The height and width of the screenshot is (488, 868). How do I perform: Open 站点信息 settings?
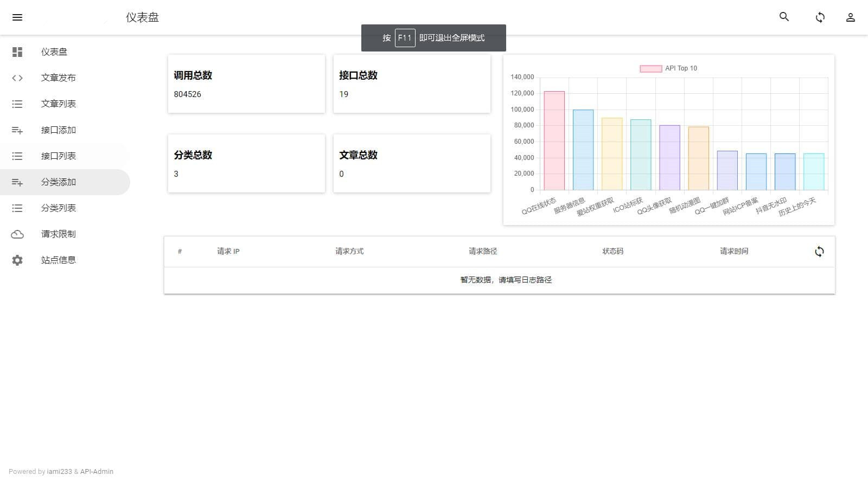[65, 260]
